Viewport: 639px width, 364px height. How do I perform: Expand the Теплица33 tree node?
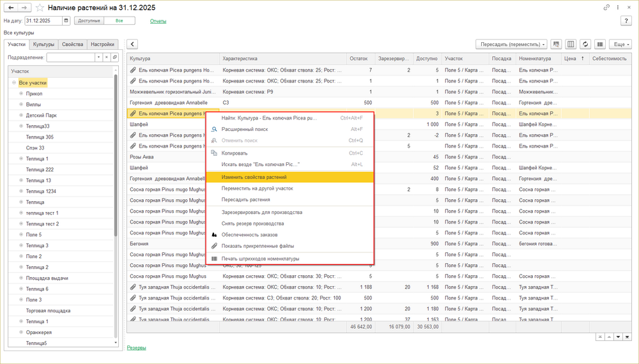(x=21, y=126)
